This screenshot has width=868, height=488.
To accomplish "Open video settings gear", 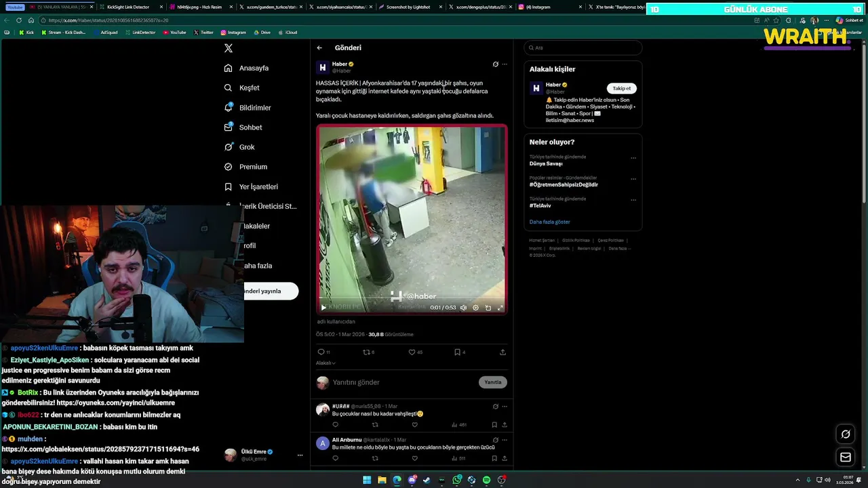I will [475, 308].
